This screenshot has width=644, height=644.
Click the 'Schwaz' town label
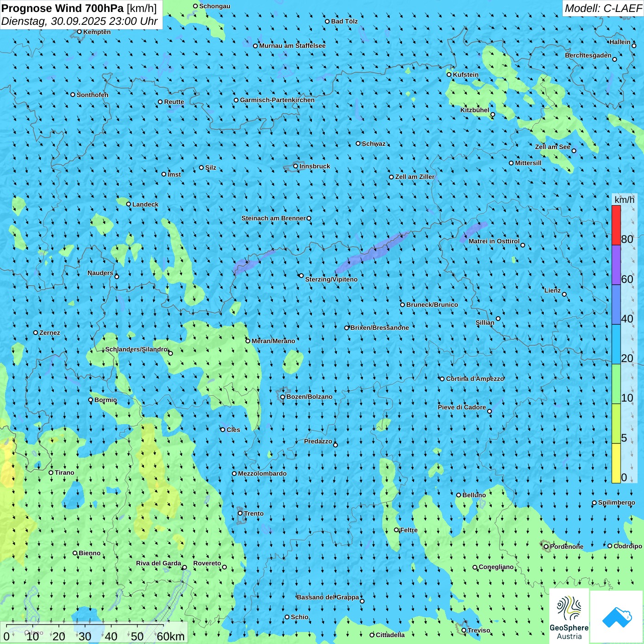[x=374, y=144]
